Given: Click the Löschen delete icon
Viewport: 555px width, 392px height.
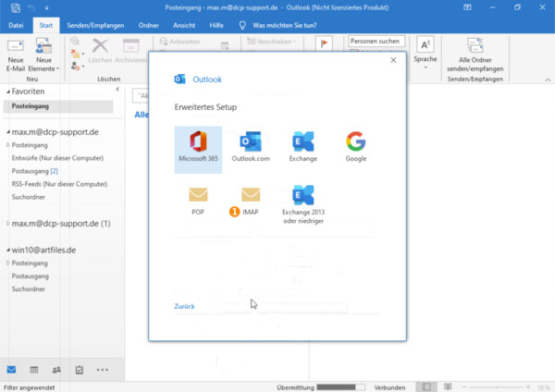Looking at the screenshot, I should [100, 51].
